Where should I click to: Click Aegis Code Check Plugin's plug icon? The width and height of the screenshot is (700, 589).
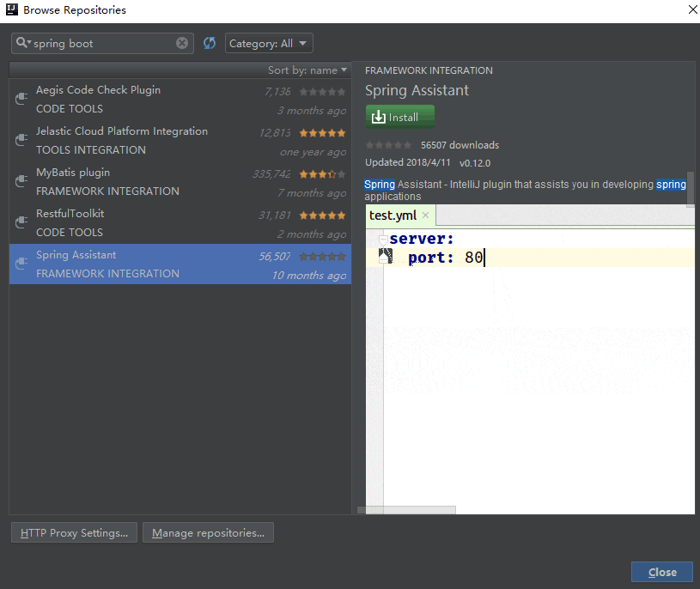coord(21,99)
